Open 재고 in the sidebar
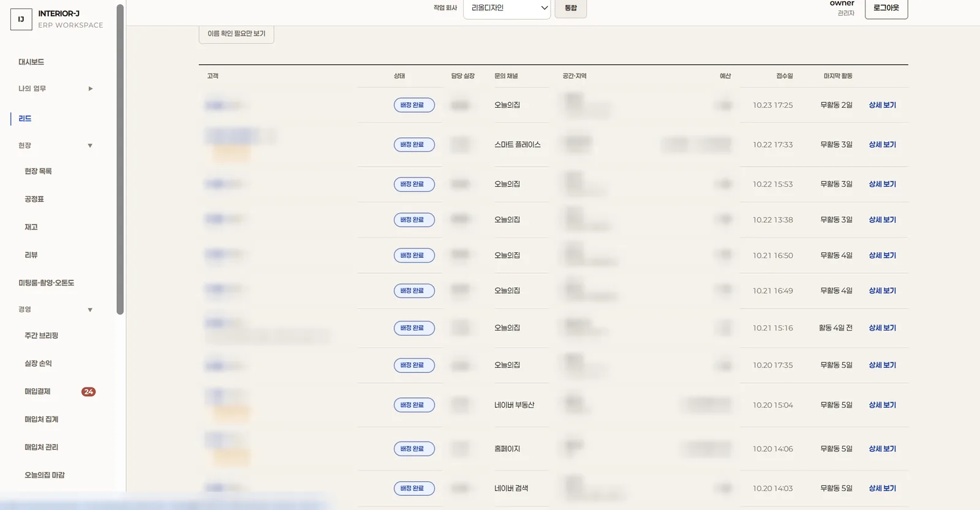 [x=31, y=227]
